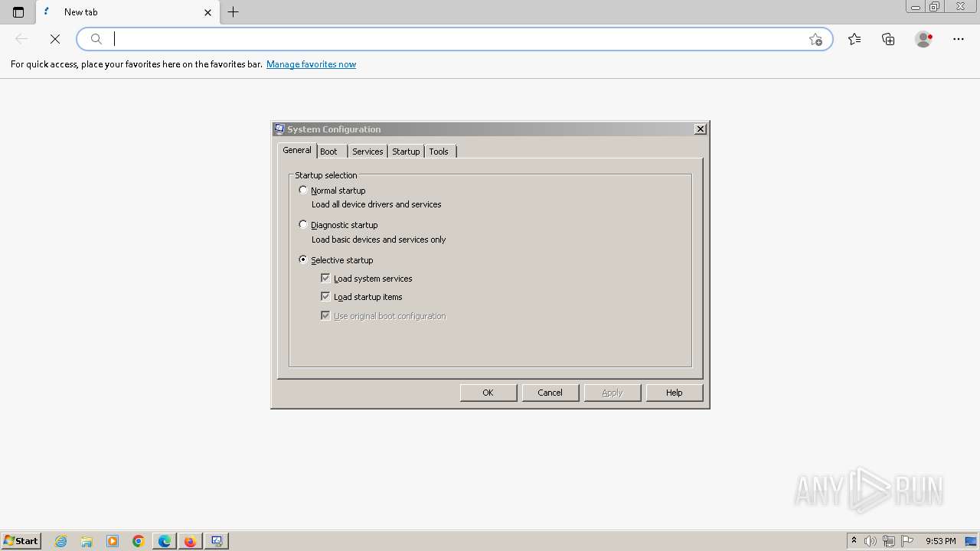
Task: Uncheck Load system services checkbox
Action: click(325, 278)
